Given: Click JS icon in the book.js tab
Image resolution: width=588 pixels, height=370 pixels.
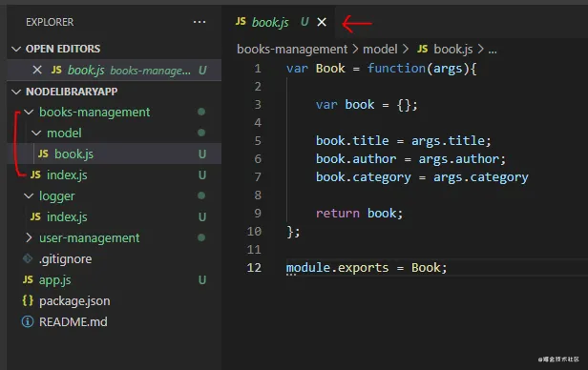Looking at the screenshot, I should pos(241,21).
